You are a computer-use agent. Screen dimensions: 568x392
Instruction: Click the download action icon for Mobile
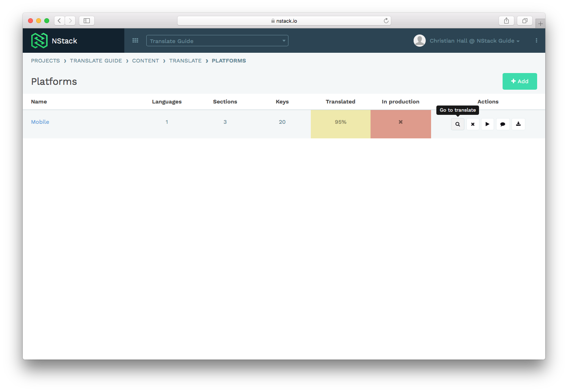click(x=518, y=124)
